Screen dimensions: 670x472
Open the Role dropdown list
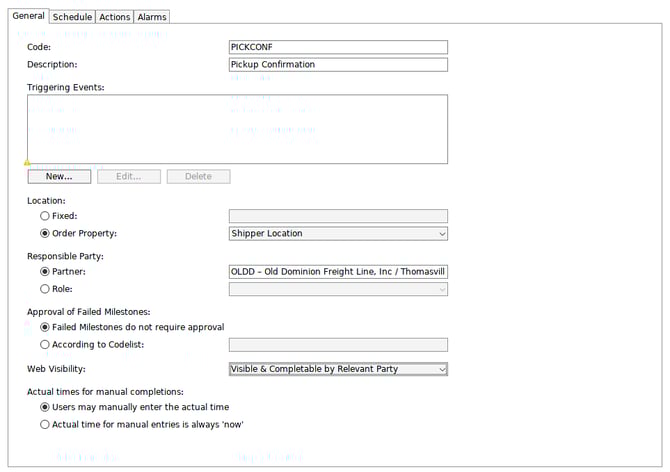338,289
